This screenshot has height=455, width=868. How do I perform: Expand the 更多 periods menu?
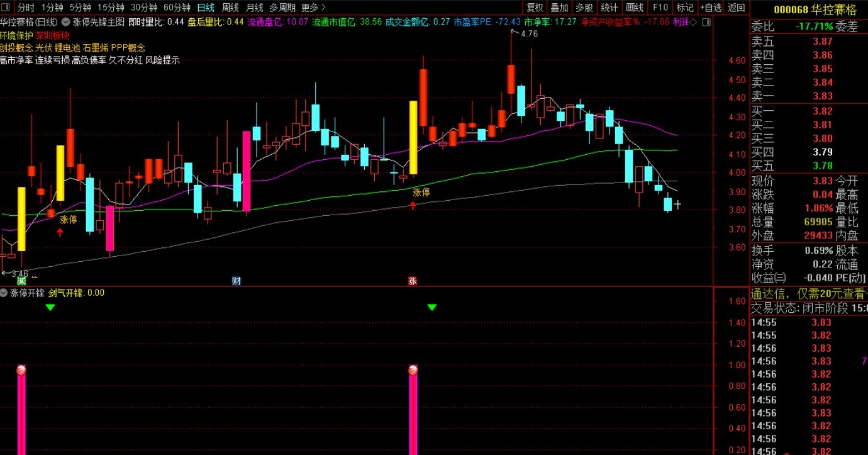(x=313, y=8)
